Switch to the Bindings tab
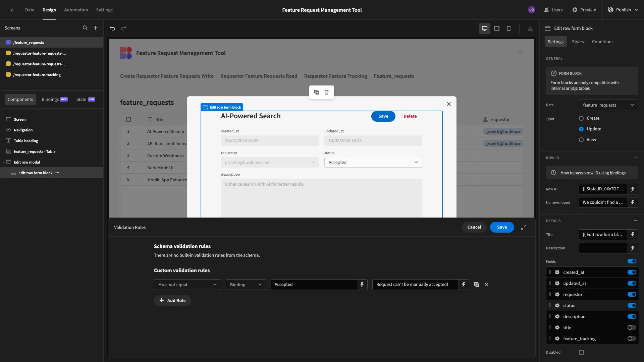This screenshot has height=362, width=644. click(x=54, y=99)
